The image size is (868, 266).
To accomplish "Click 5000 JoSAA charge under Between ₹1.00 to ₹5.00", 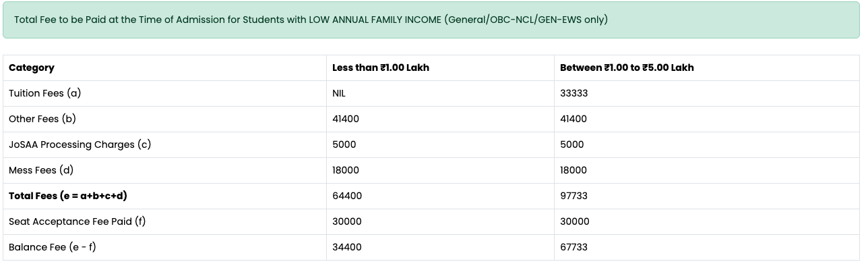I will tap(572, 144).
